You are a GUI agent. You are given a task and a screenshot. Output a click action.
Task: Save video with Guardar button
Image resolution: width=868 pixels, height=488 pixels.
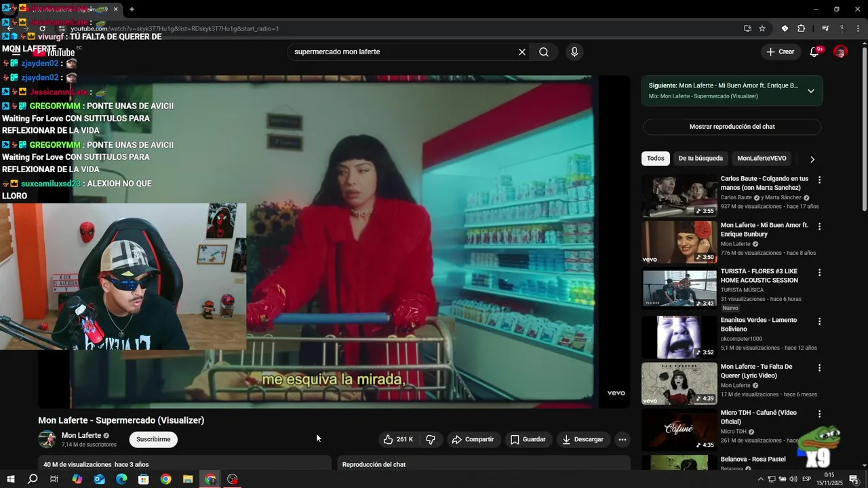[x=528, y=439]
